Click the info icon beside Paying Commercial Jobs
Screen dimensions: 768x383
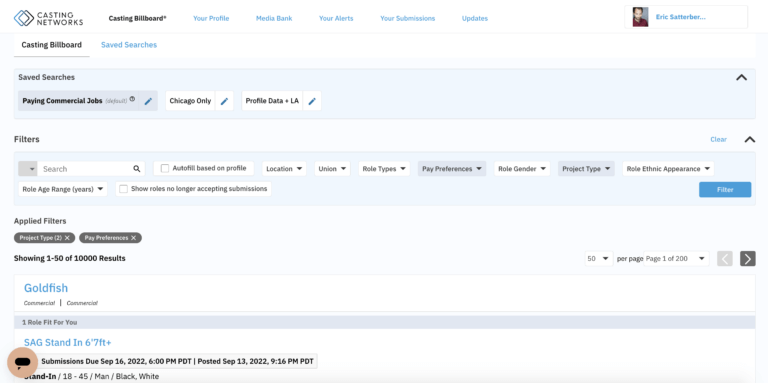click(x=132, y=99)
